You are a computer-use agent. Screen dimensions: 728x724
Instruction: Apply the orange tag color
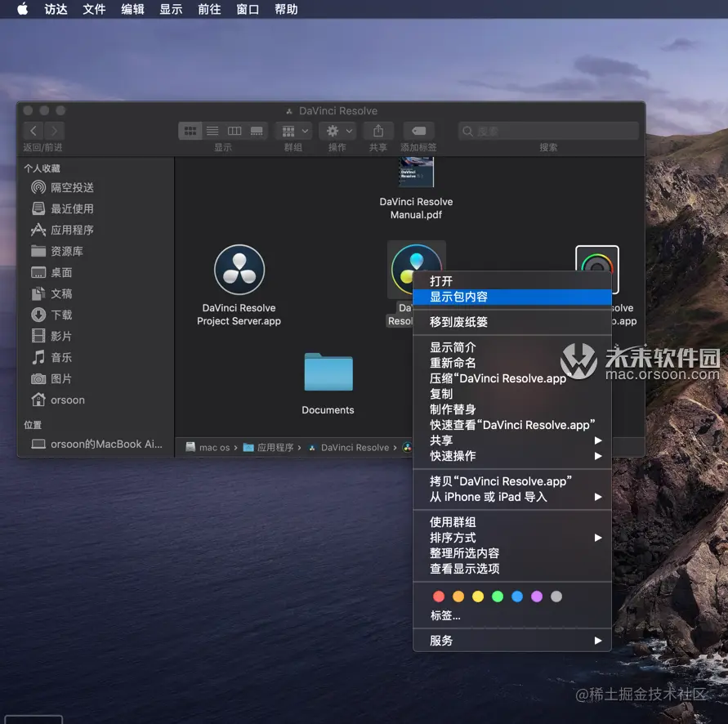tap(458, 597)
